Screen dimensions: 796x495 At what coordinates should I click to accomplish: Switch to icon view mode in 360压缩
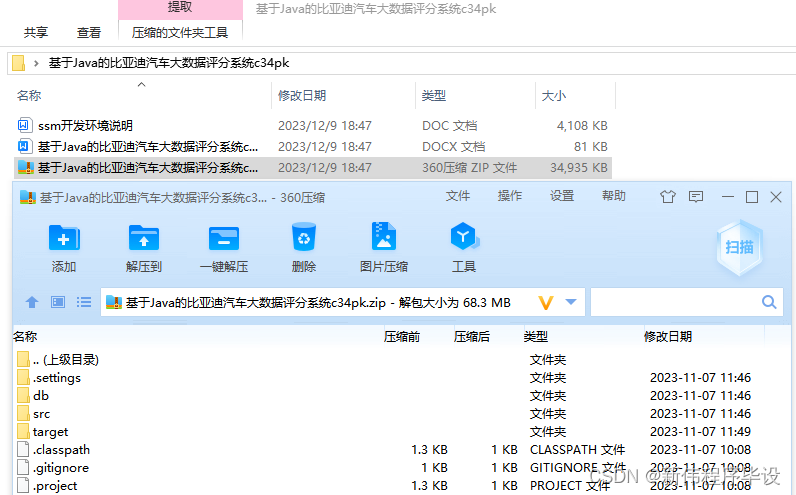(58, 303)
